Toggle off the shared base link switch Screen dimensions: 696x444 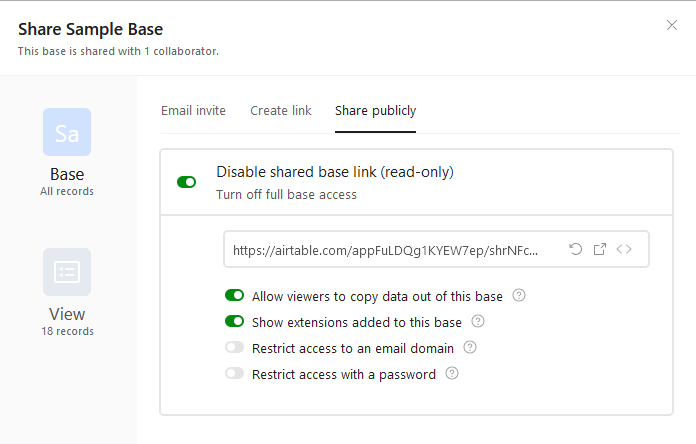(186, 182)
